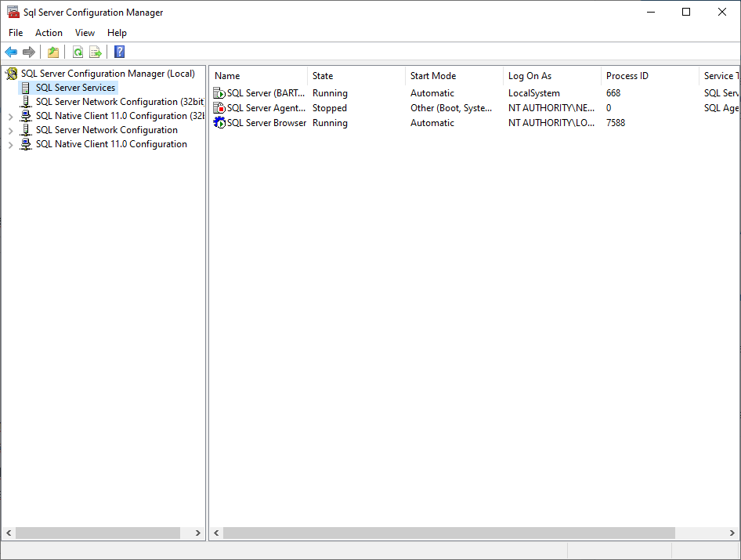Select SQL Server Services in the tree

(76, 88)
